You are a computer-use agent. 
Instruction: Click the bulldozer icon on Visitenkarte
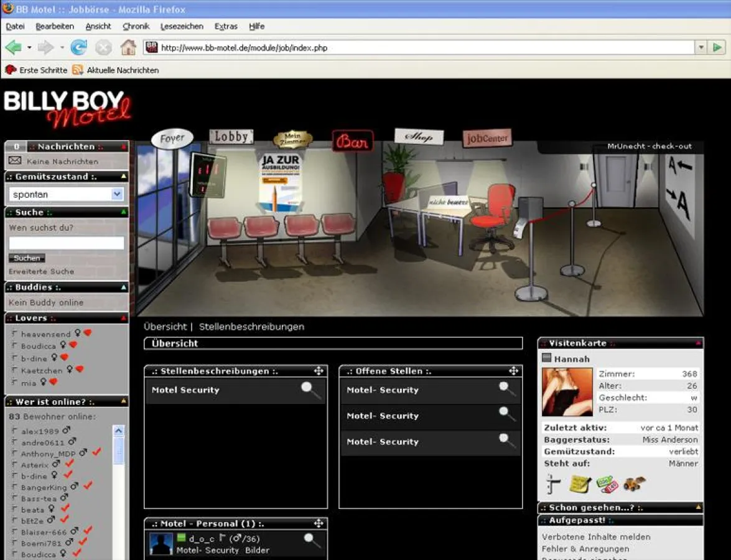click(635, 483)
